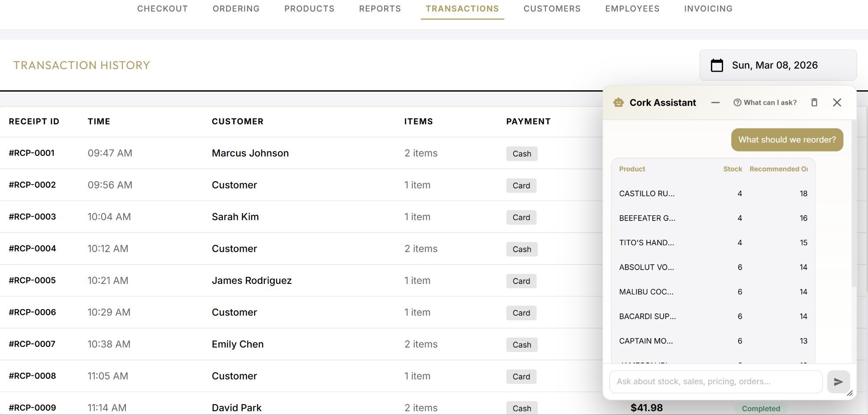Image resolution: width=868 pixels, height=415 pixels.
Task: Click the "What should we reorder?" suggestion chip
Action: [787, 140]
